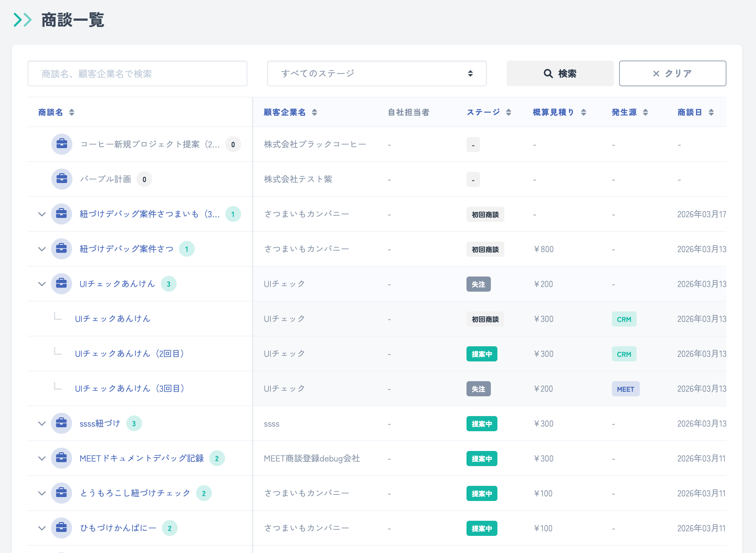Click briefcase icon for コーヒー新規プロジェクト提案 row
Image resolution: width=756 pixels, height=553 pixels.
point(62,144)
